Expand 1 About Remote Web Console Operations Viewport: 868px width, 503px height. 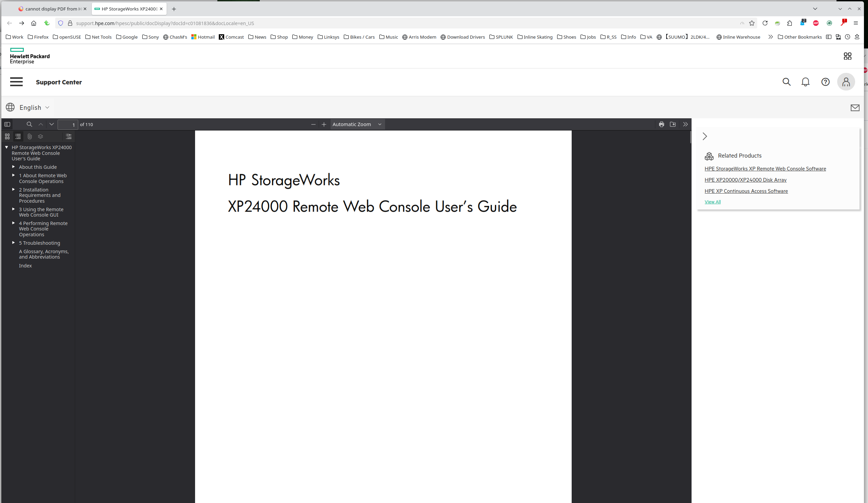[x=14, y=176]
